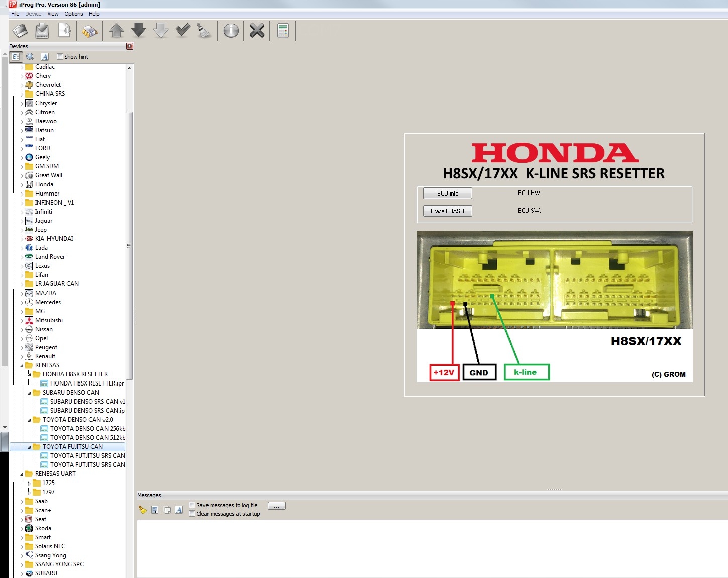The height and width of the screenshot is (578, 728).
Task: Toggle Clear messages at startup
Action: click(192, 514)
